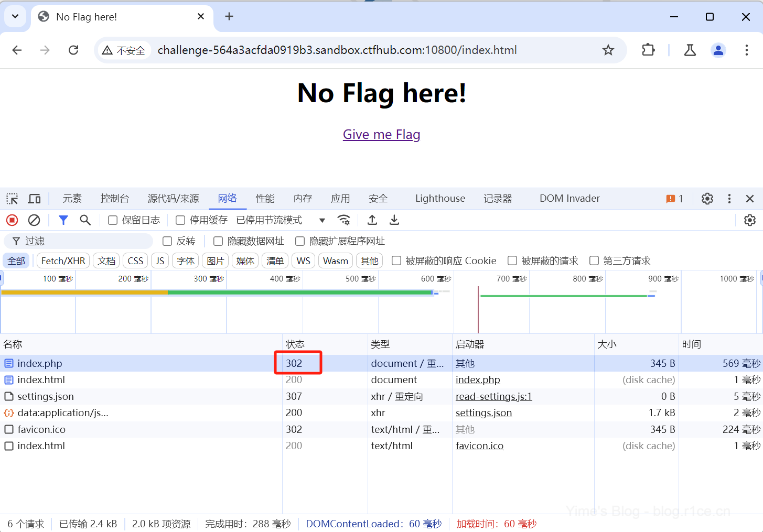Open the tab search dropdown in the tab strip
Viewport: 763px width, 532px height.
pos(15,16)
